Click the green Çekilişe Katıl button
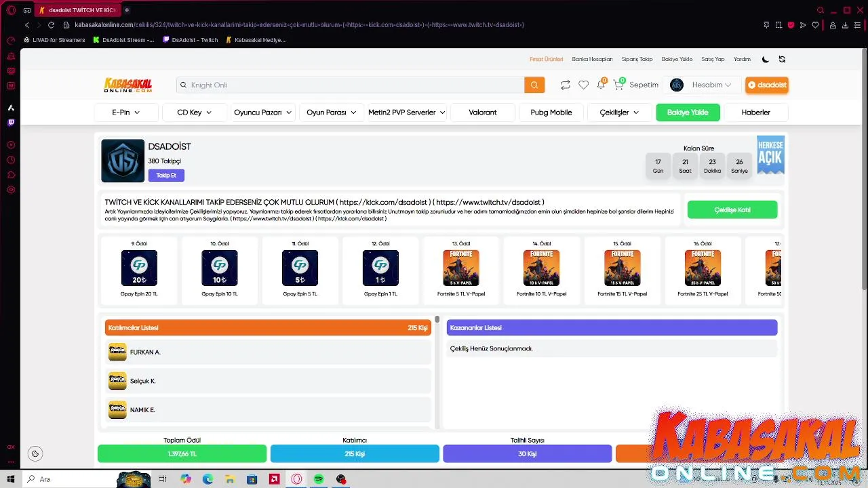 (732, 209)
